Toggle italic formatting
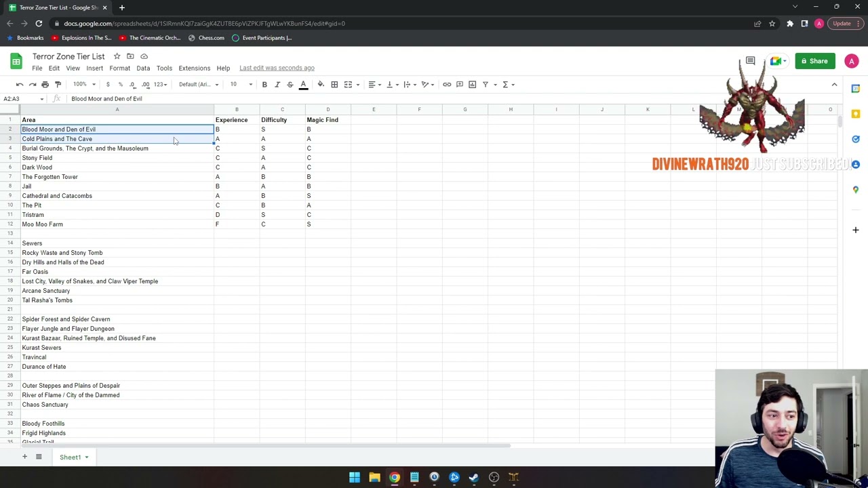The width and height of the screenshot is (868, 488). pos(277,84)
